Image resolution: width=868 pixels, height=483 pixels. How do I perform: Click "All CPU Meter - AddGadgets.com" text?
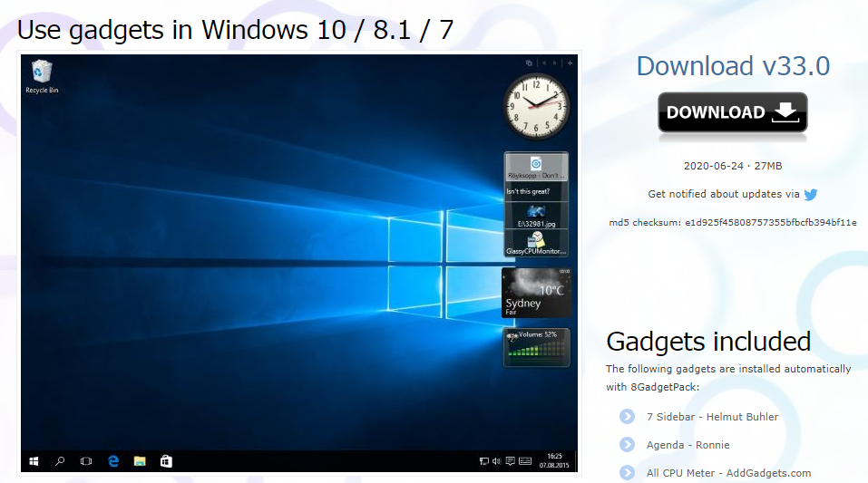pyautogui.click(x=728, y=473)
